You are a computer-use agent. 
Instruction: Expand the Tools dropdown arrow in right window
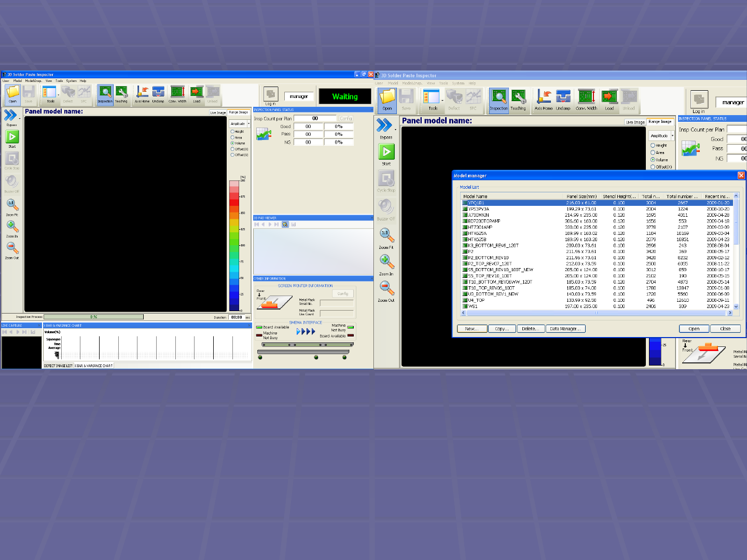pyautogui.click(x=442, y=100)
